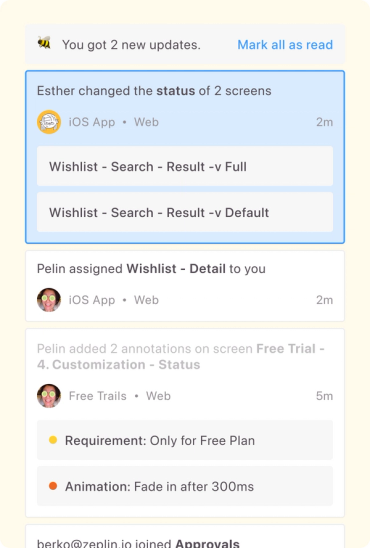Click Pelin's avatar on Free Trails notification
Viewport: 370px width, 548px height.
(x=49, y=396)
